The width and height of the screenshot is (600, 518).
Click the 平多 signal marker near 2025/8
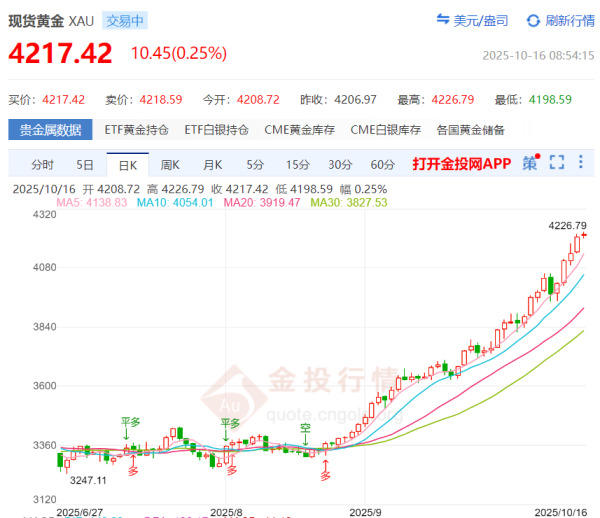(x=230, y=424)
